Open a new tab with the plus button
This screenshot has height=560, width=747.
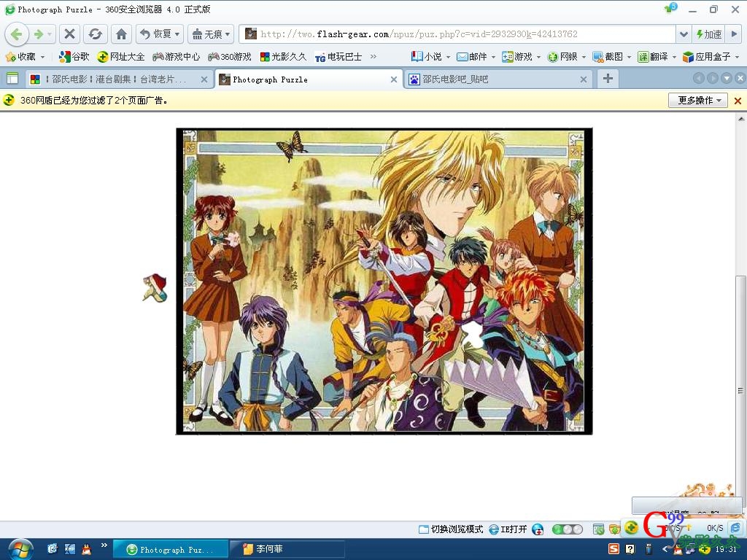pos(608,79)
